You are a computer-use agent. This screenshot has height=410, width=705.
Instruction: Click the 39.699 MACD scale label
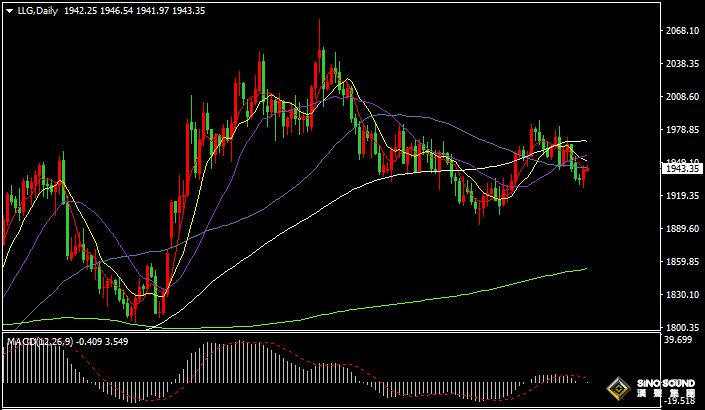pyautogui.click(x=680, y=341)
